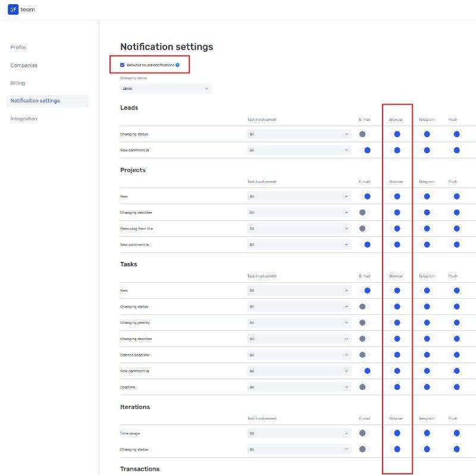The width and height of the screenshot is (476, 475).
Task: Open Task involvement dropdown for Tasks Deadline row
Action: point(299,387)
